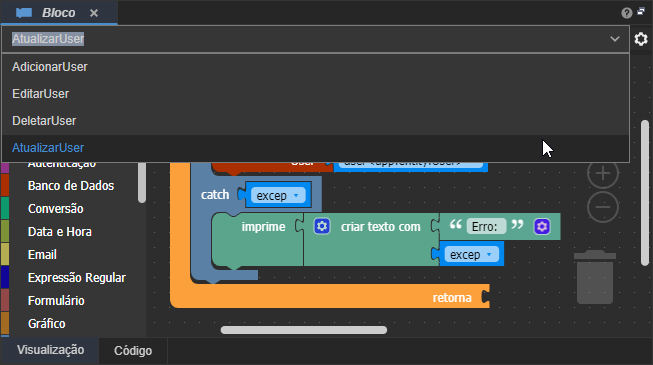Viewport: 653px width, 365px height.
Task: Open the help question mark icon
Action: [x=626, y=13]
